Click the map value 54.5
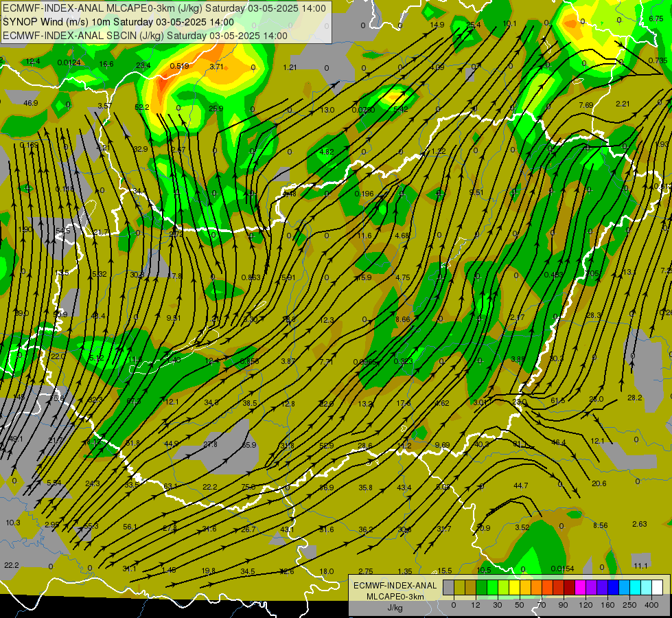Screen dimensions: 672x618 point(62,231)
